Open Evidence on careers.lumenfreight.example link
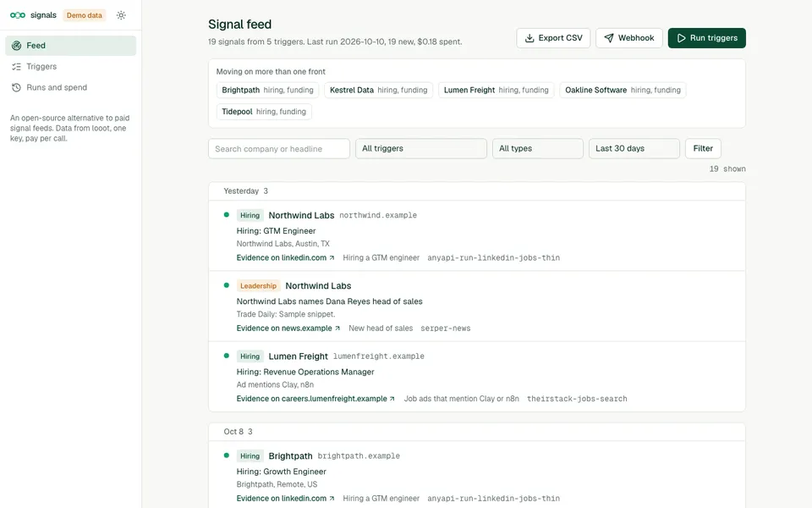812x508 pixels. pos(315,399)
